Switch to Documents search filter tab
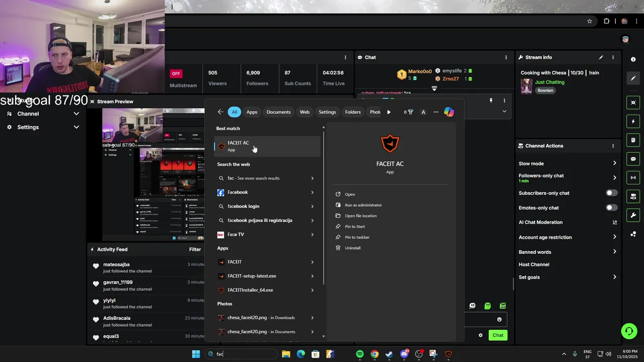The width and height of the screenshot is (644, 362). pos(278,112)
